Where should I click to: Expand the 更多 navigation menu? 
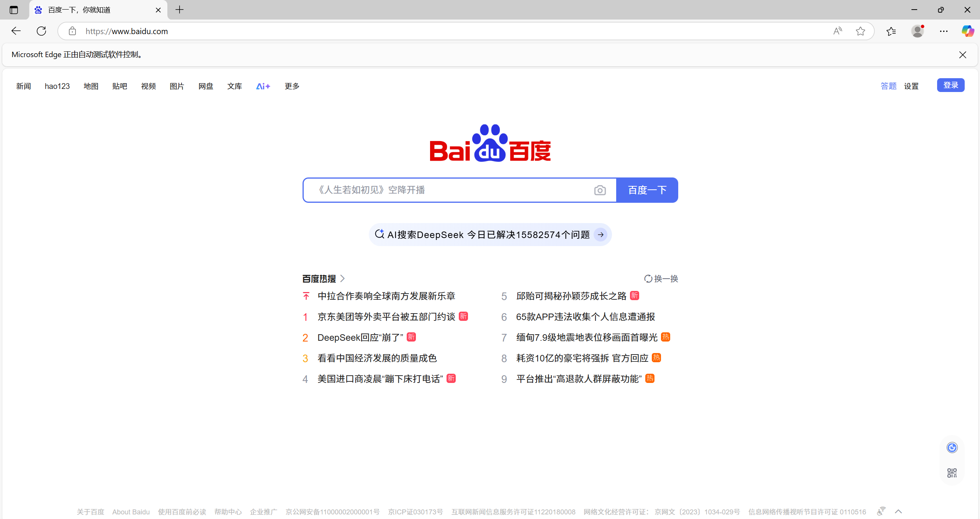point(292,86)
